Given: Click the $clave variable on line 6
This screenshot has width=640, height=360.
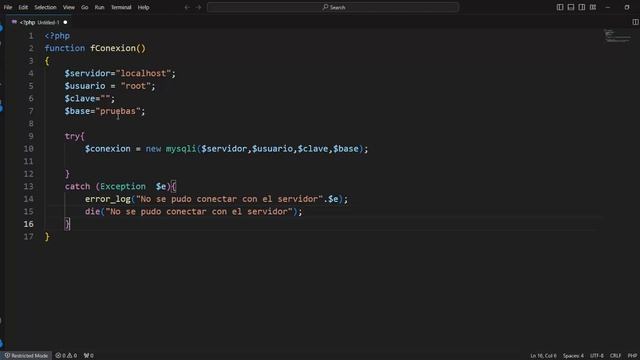Looking at the screenshot, I should pyautogui.click(x=80, y=99).
